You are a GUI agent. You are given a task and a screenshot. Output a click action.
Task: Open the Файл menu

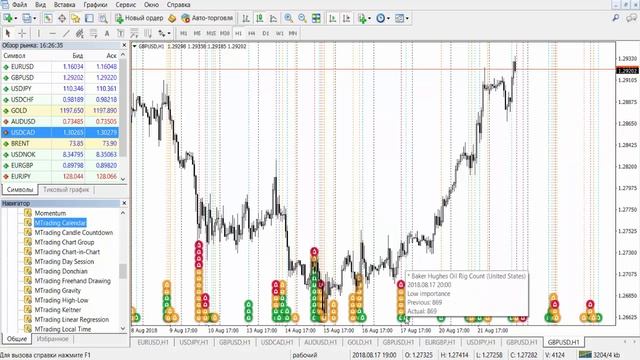pyautogui.click(x=20, y=5)
